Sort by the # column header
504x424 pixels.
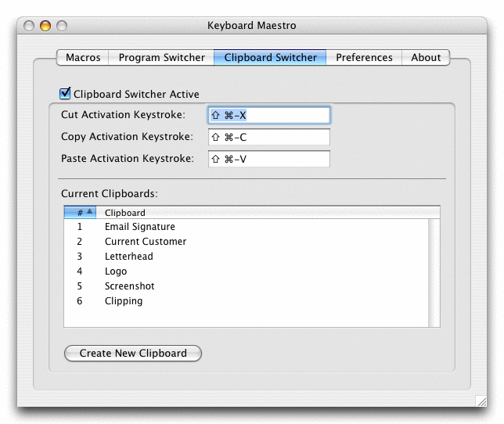pyautogui.click(x=80, y=212)
